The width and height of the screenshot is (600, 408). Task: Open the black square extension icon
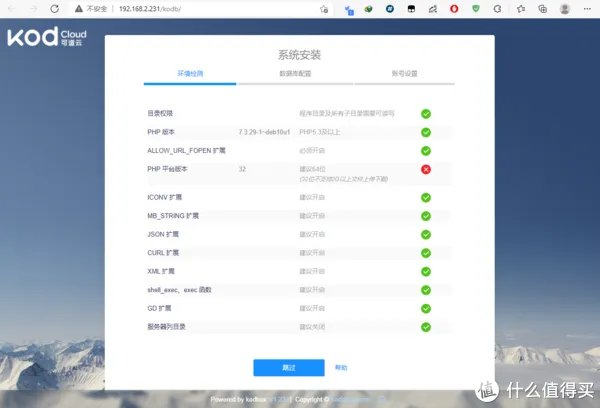[411, 8]
